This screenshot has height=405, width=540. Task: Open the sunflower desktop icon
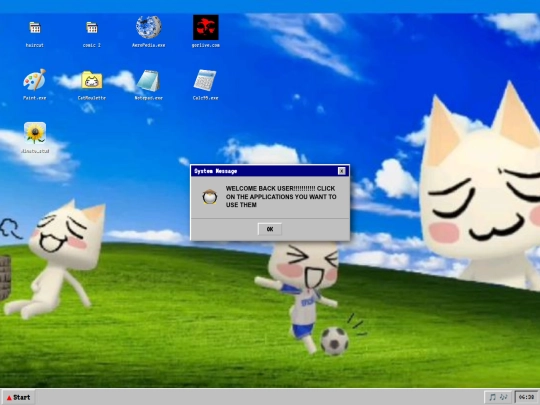pyautogui.click(x=35, y=133)
